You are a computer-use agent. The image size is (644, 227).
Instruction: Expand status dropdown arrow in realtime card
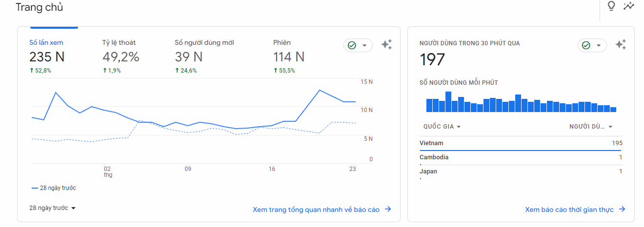coord(599,45)
